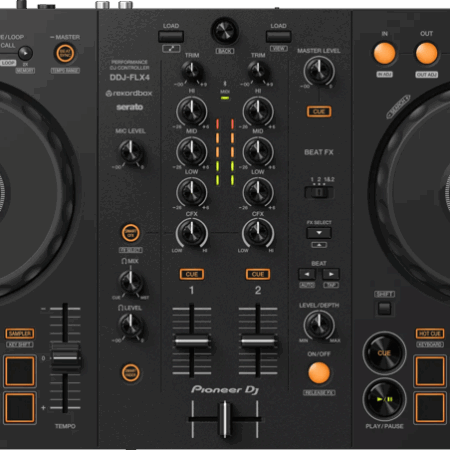
Task: Click the headphones LEVEL knob
Action: [x=131, y=325]
